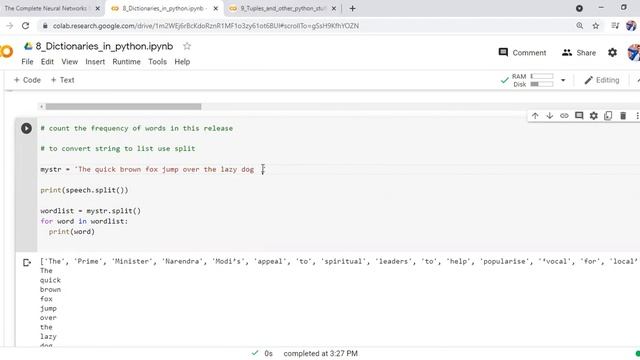
Task: Open the Comment panel
Action: pyautogui.click(x=522, y=53)
